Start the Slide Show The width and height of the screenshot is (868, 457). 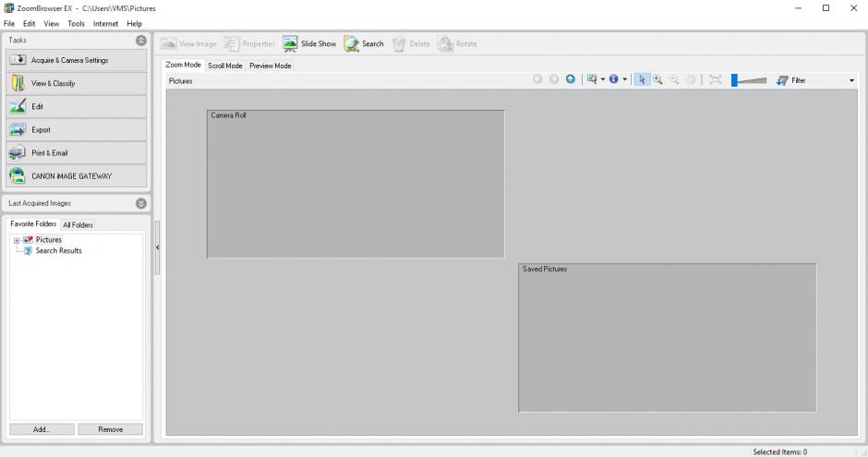click(x=309, y=43)
